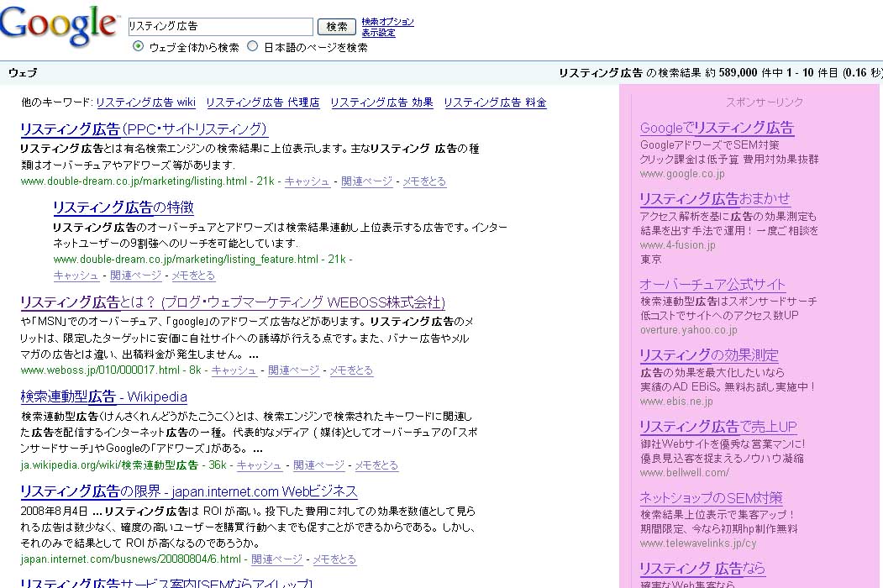Viewport: 883px width, 588px height.
Task: Open related keyword リスティング広告 料金
Action: pyautogui.click(x=495, y=102)
